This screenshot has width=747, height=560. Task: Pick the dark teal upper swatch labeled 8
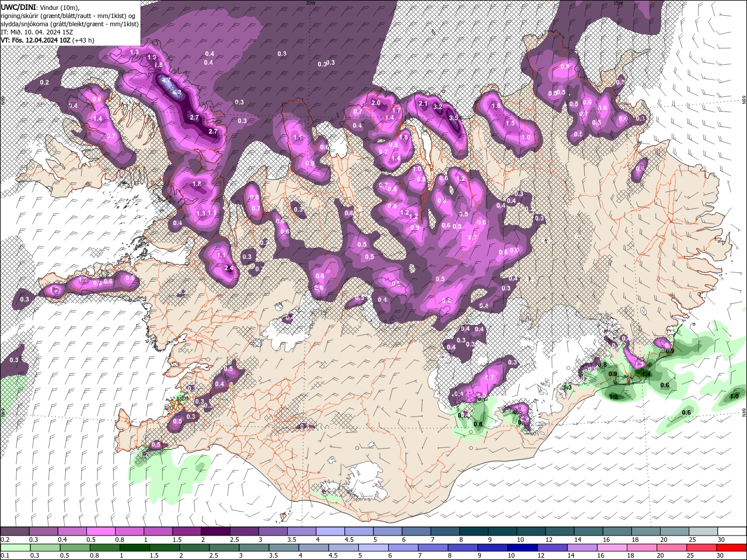coord(474,531)
